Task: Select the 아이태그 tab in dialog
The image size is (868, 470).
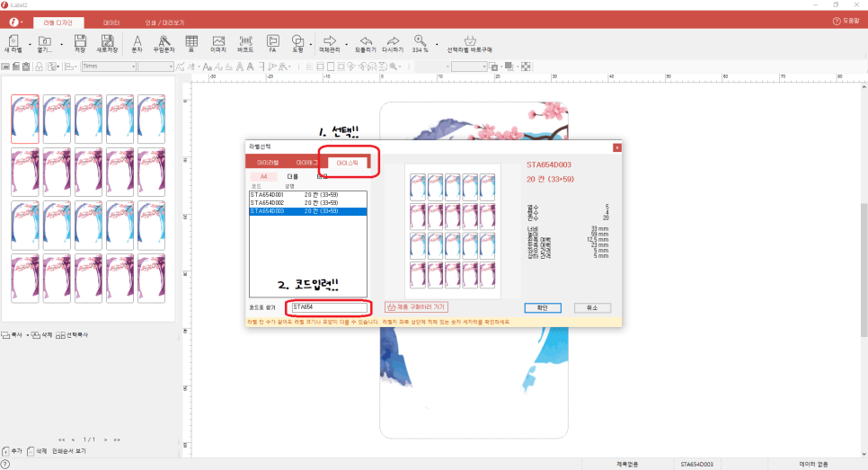Action: [306, 162]
